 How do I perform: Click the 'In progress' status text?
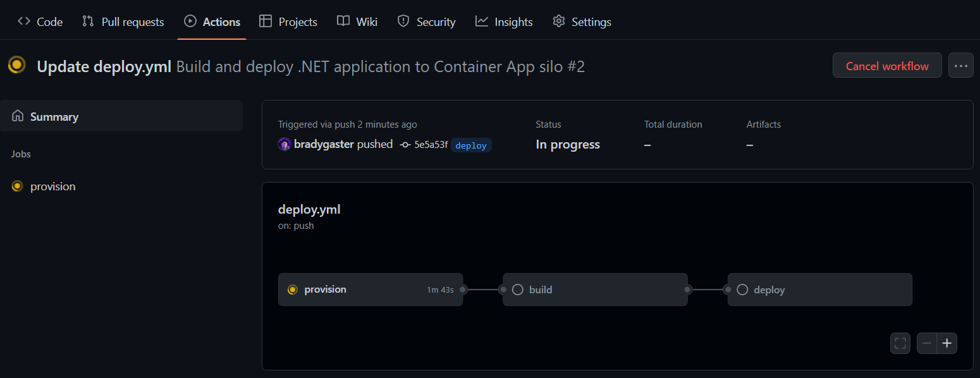(x=568, y=145)
